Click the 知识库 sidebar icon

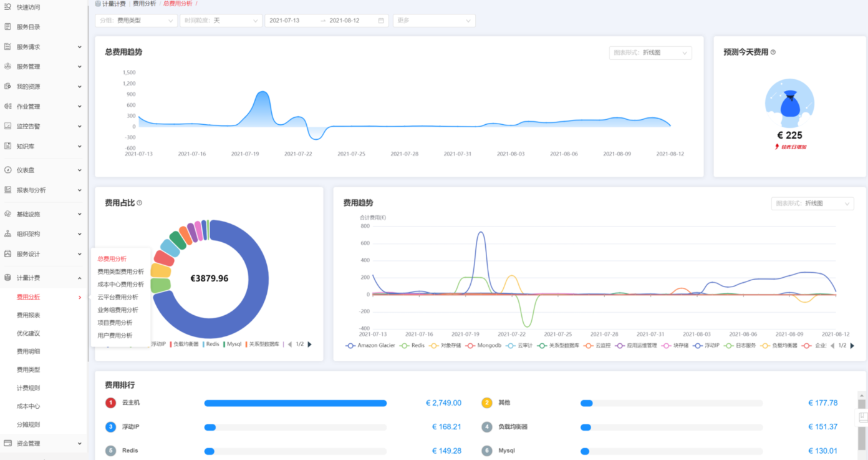point(7,146)
